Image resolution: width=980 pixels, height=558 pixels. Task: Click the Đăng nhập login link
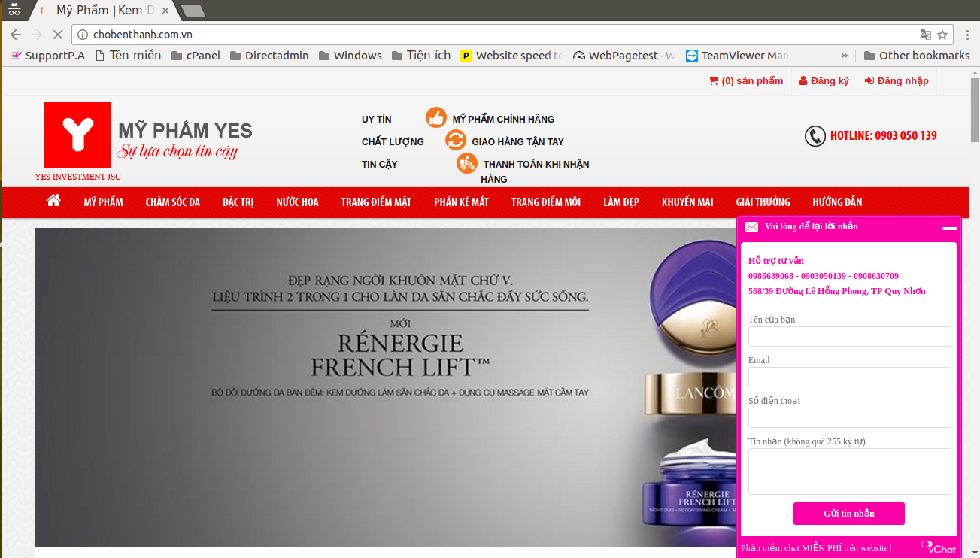coord(897,81)
